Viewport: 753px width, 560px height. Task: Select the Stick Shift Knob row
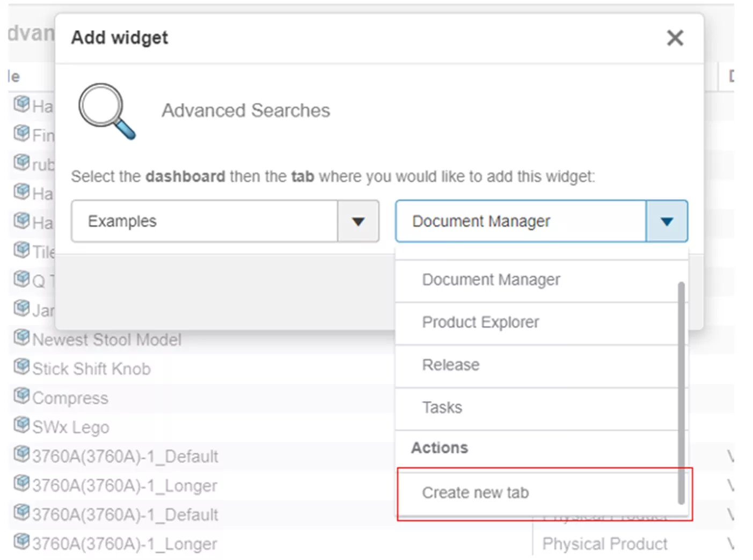tap(202, 369)
